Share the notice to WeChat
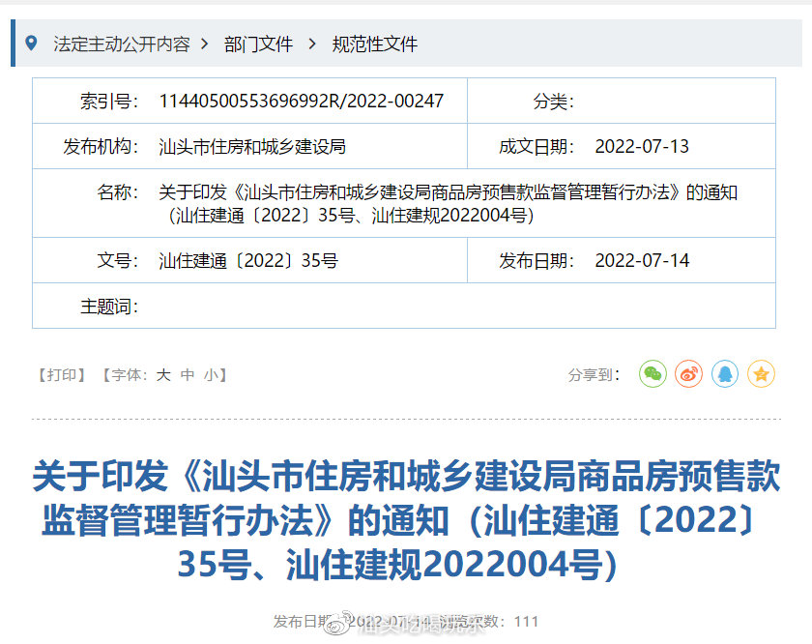The height and width of the screenshot is (644, 812). click(652, 373)
